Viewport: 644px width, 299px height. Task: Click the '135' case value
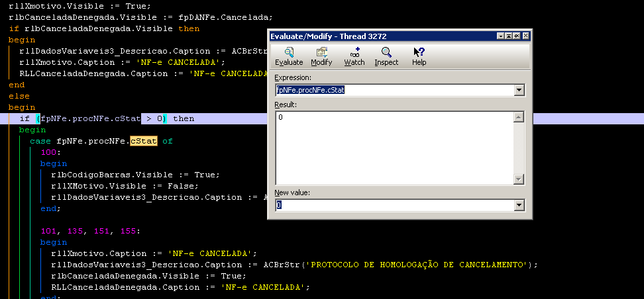pos(75,231)
